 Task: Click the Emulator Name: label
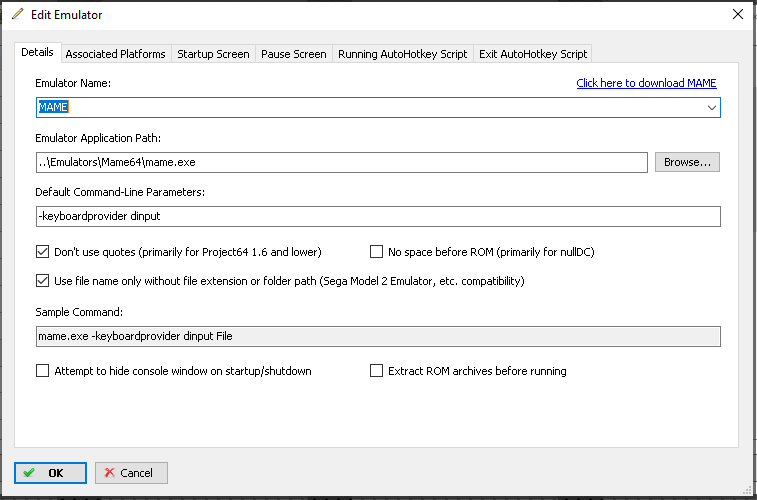coord(73,83)
